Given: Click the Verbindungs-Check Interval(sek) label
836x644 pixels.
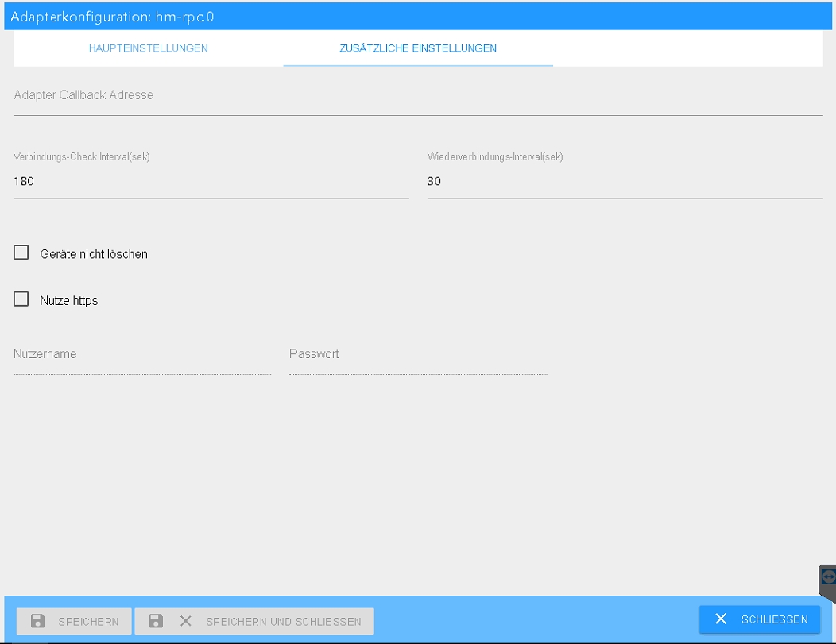Looking at the screenshot, I should [82, 156].
